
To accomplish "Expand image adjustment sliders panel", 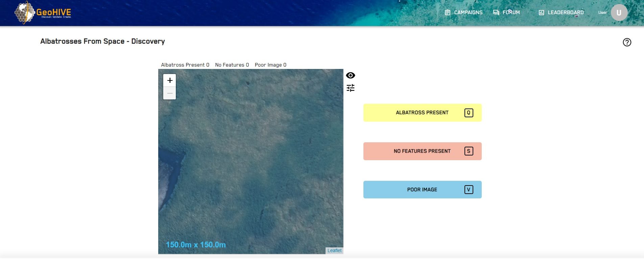I will (350, 88).
